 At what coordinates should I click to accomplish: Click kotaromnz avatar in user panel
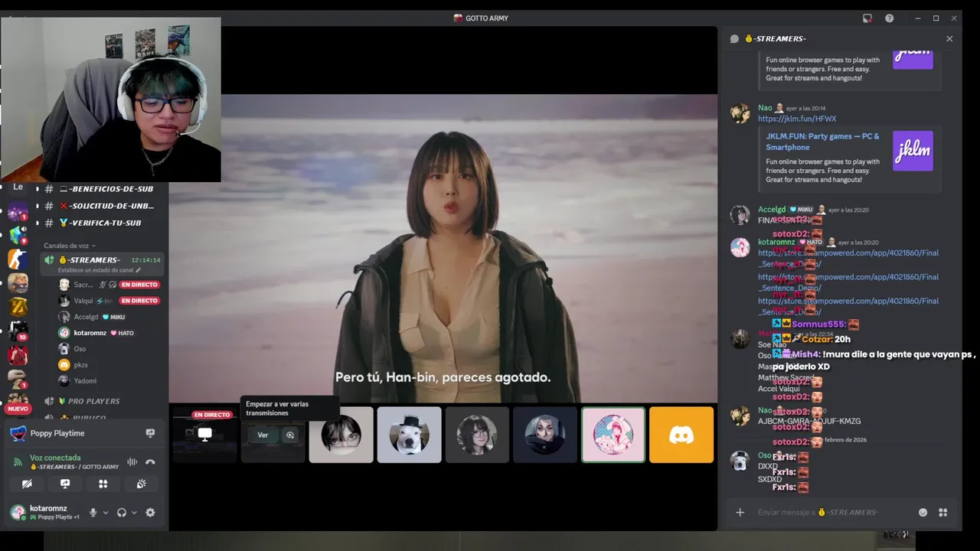(x=17, y=512)
